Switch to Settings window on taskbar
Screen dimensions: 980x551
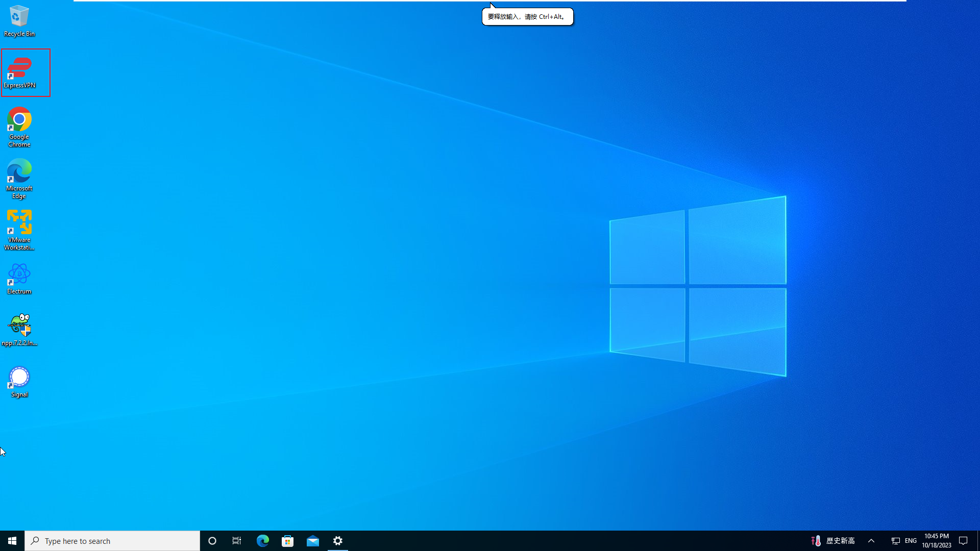(338, 541)
